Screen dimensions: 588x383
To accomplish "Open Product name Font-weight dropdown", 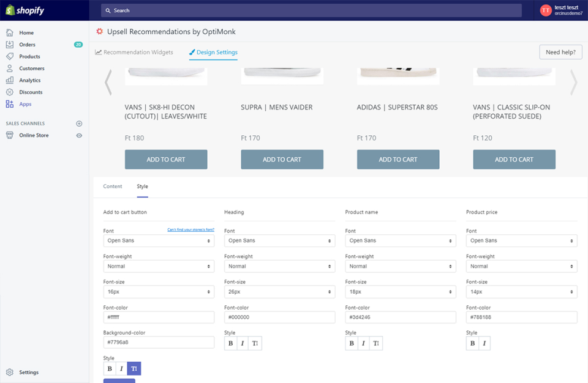I will click(x=401, y=267).
